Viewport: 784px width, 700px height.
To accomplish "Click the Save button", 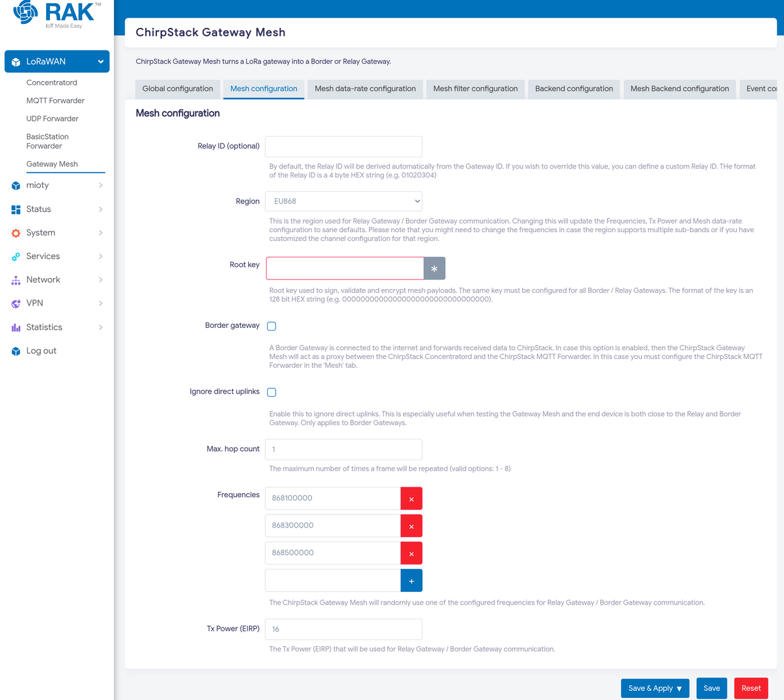I will coord(711,688).
